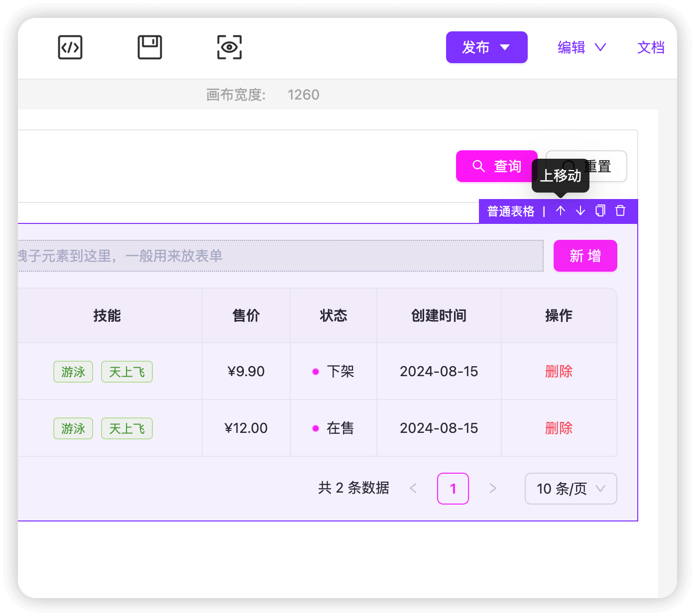This screenshot has height=616, width=695.
Task: Go to previous page with left chevron
Action: pos(413,489)
